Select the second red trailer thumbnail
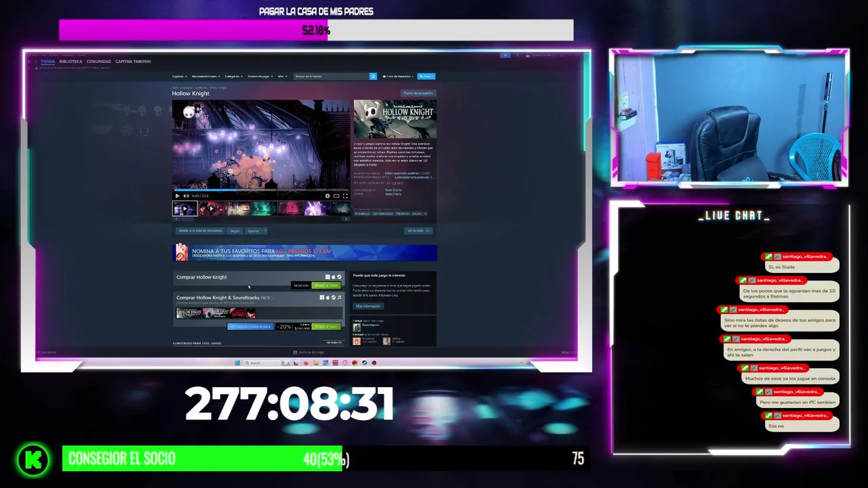The image size is (868, 488). [212, 208]
